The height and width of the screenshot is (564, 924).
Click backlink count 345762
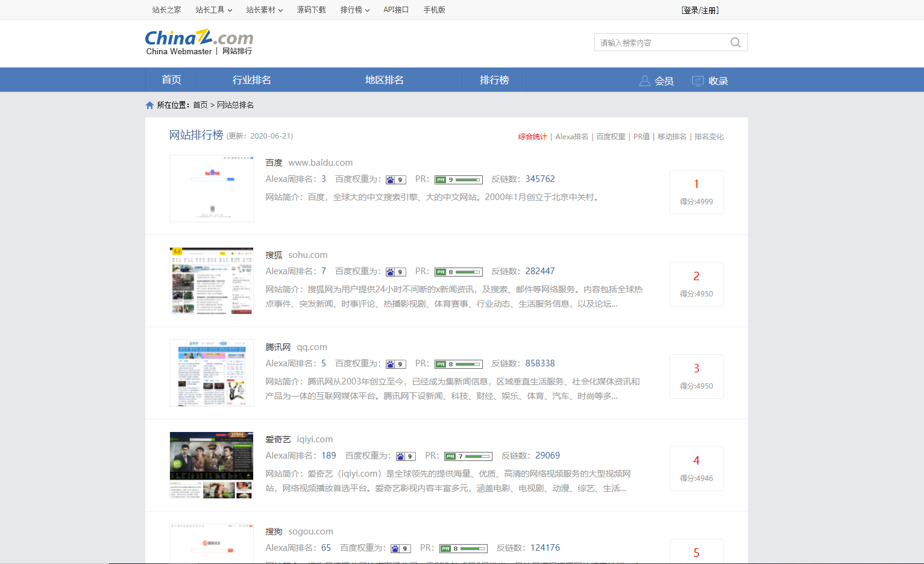point(540,179)
